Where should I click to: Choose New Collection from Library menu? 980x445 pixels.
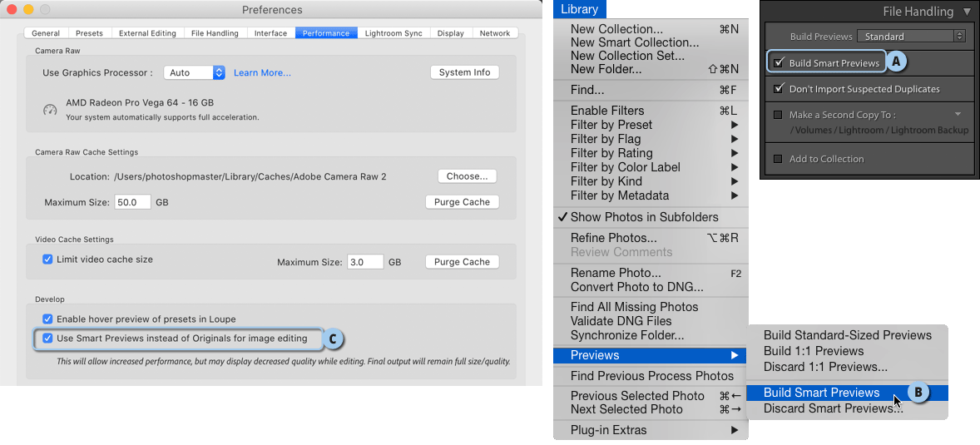(651, 29)
